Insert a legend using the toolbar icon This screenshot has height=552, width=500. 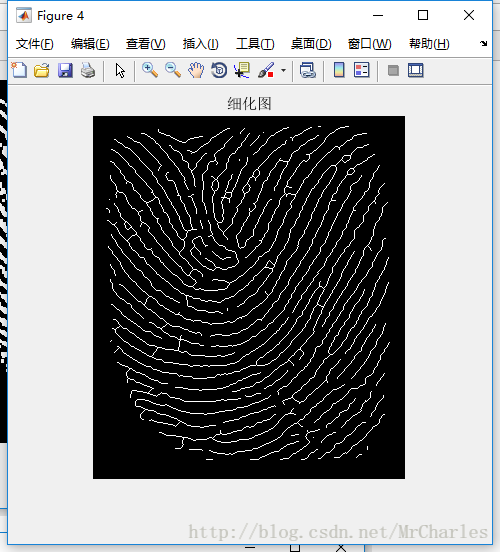[x=362, y=70]
